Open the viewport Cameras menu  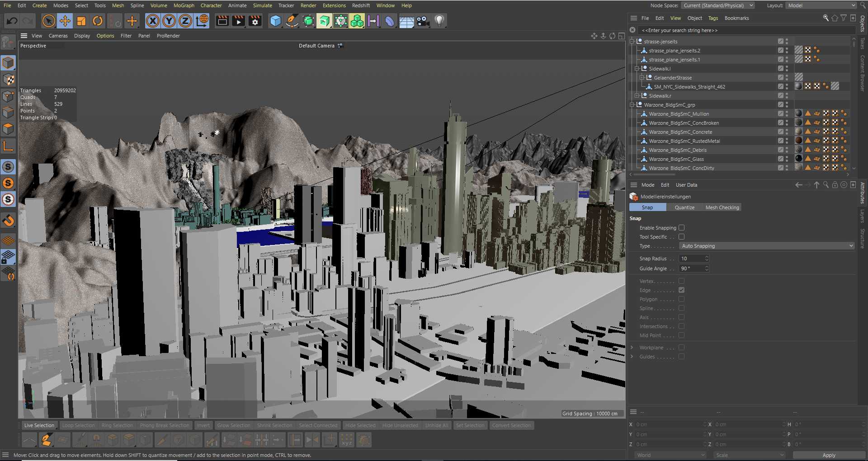[58, 36]
